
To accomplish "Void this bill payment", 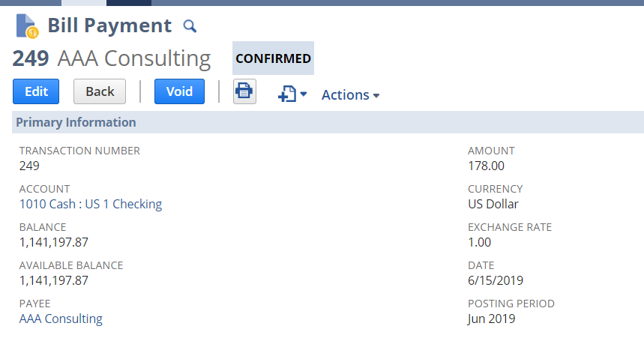I will 179,91.
